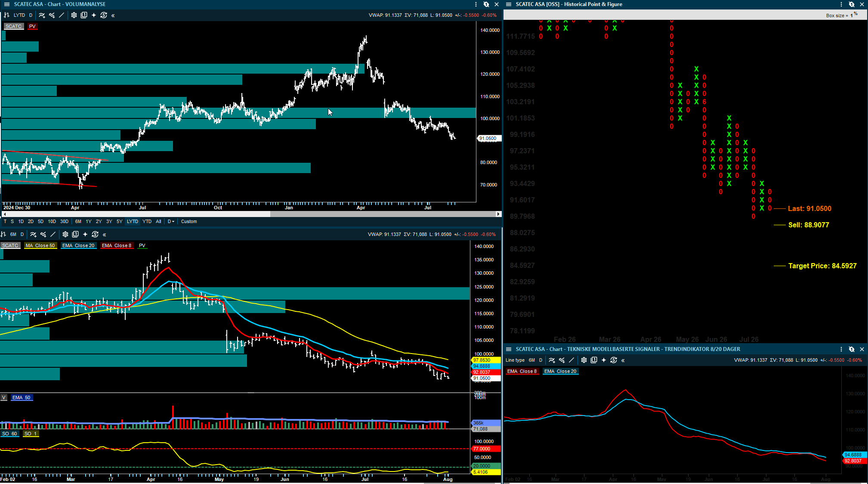
Task: Select 1D range in time range bar
Action: [21, 221]
